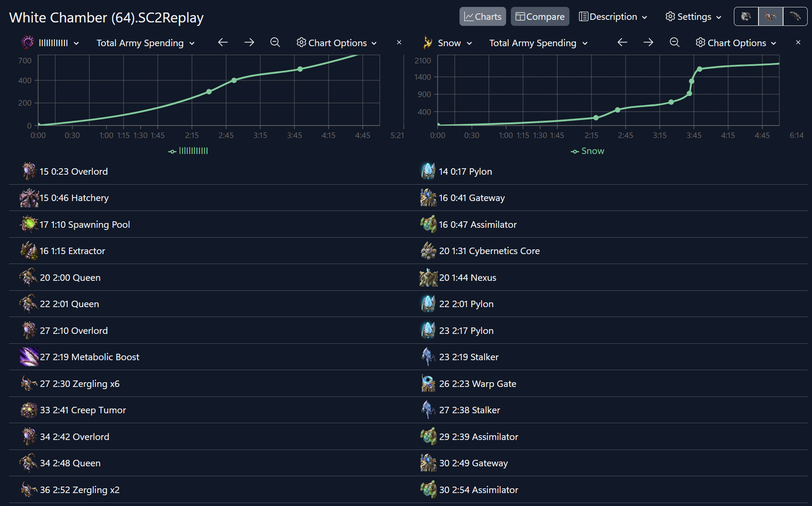Click the left chart's back arrow icon
Screen dimensions: 812x506
[223, 42]
